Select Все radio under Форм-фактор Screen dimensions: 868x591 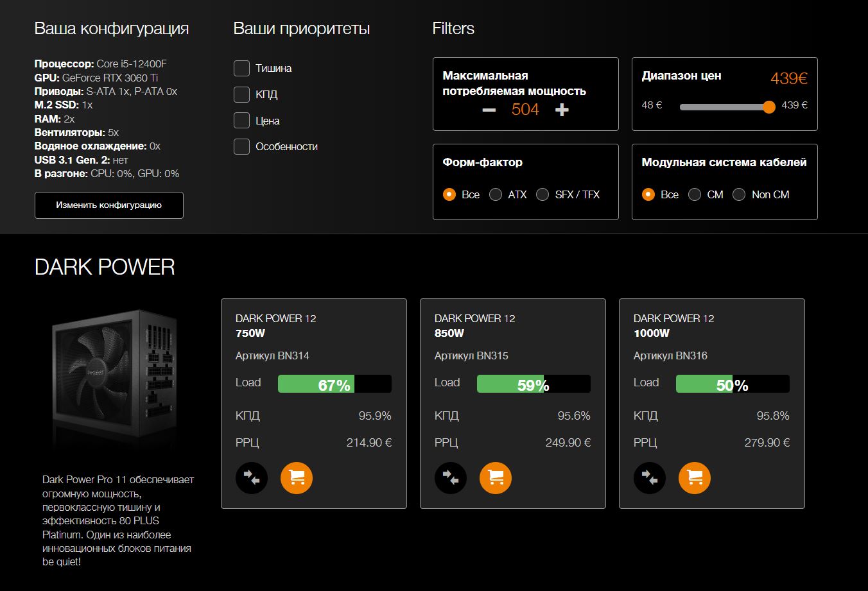tap(449, 194)
